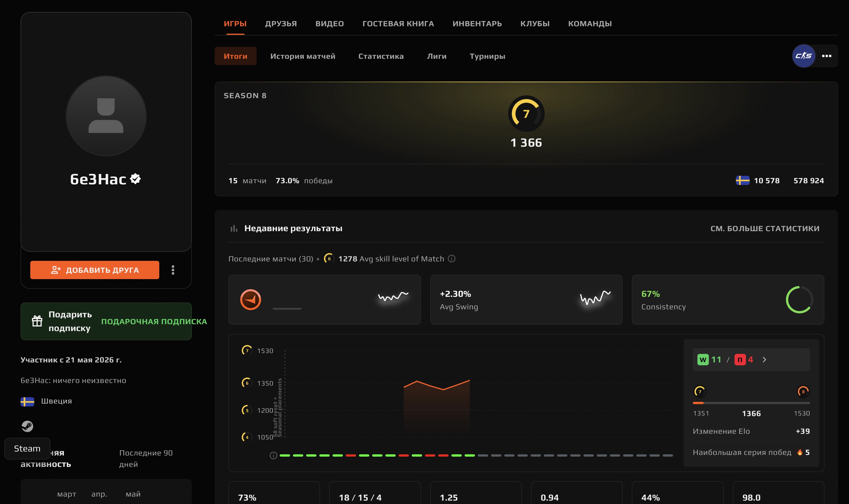Click the 98.0 stat card
This screenshot has width=849, height=504.
tap(778, 493)
